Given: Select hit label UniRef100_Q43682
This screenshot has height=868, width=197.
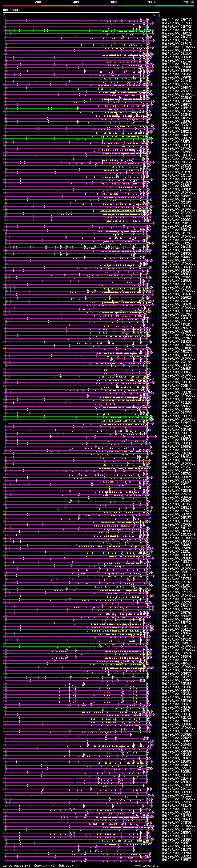Looking at the screenshot, I should [x=177, y=186].
